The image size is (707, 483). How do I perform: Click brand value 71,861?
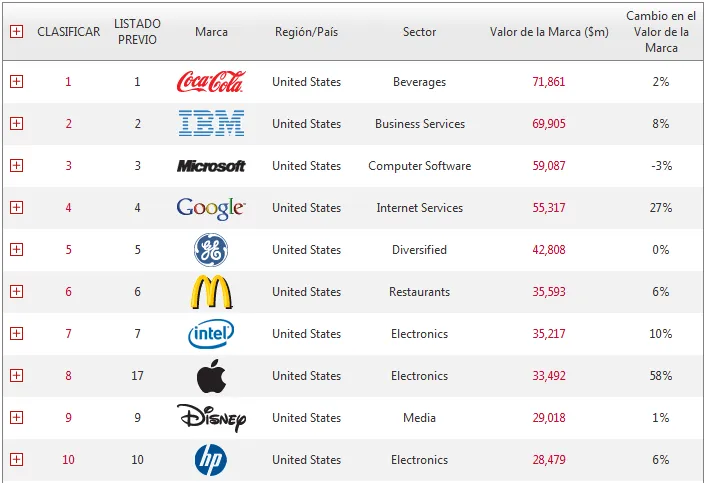point(548,82)
